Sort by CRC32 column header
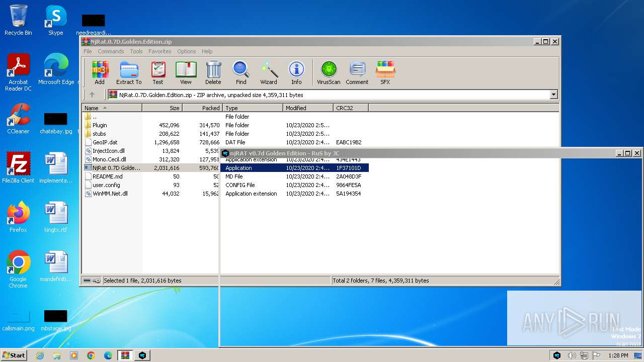The image size is (644, 362). (351, 108)
